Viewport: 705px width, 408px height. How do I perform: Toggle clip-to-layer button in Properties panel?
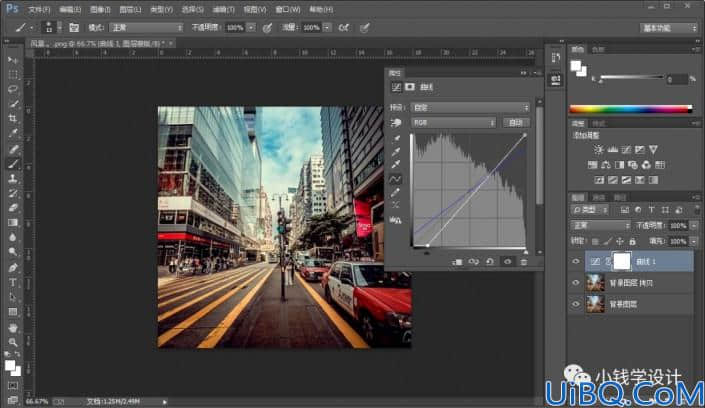[x=457, y=261]
